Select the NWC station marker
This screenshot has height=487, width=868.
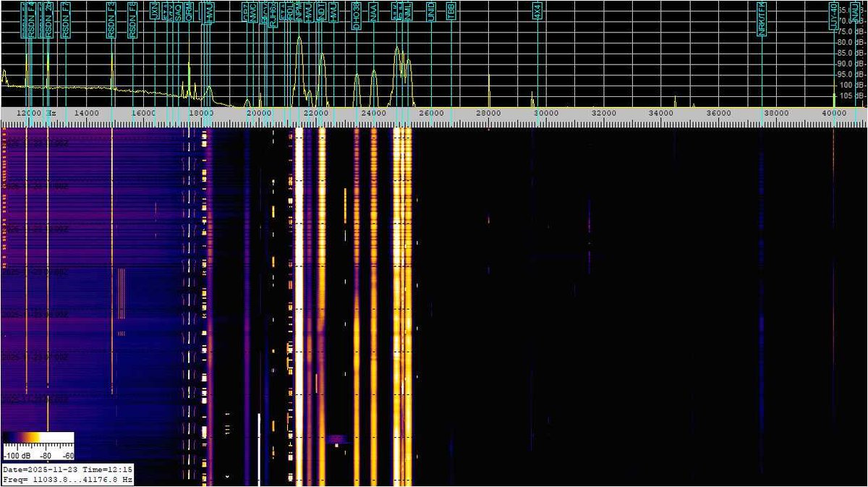coord(255,13)
